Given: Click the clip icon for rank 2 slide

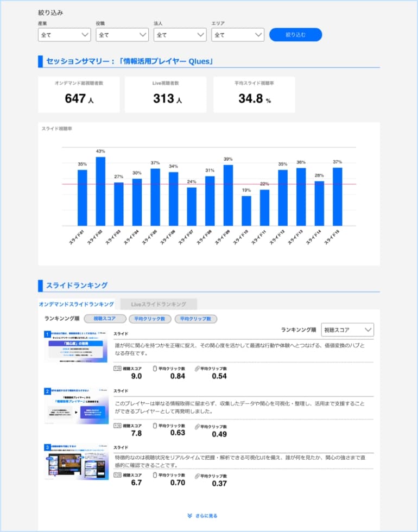Looking at the screenshot, I should [x=197, y=427].
